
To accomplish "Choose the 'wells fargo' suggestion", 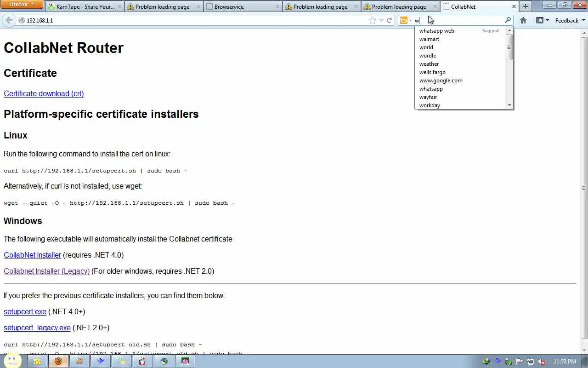I will (460, 72).
